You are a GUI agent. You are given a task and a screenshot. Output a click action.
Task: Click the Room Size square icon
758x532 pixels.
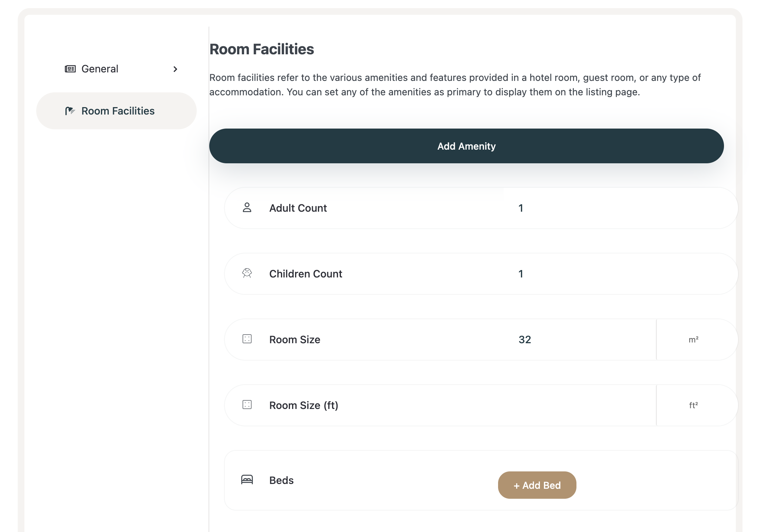click(247, 339)
